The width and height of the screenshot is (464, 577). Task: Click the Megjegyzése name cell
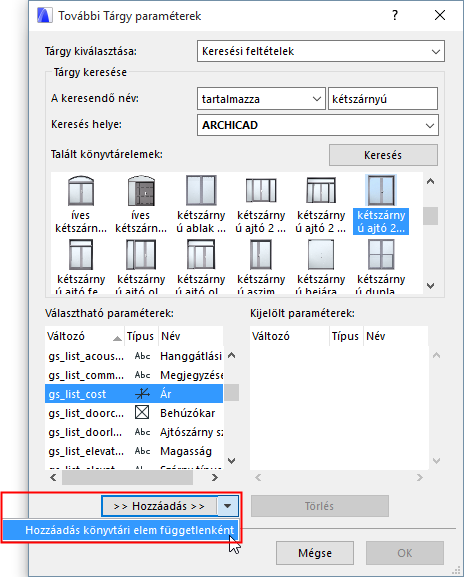pyautogui.click(x=191, y=375)
